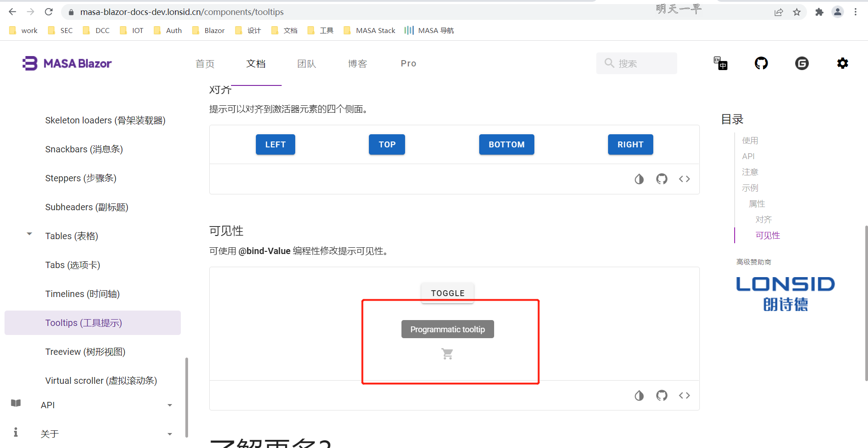Click the RIGHT tooltip button
Viewport: 868px width, 448px height.
click(x=631, y=145)
